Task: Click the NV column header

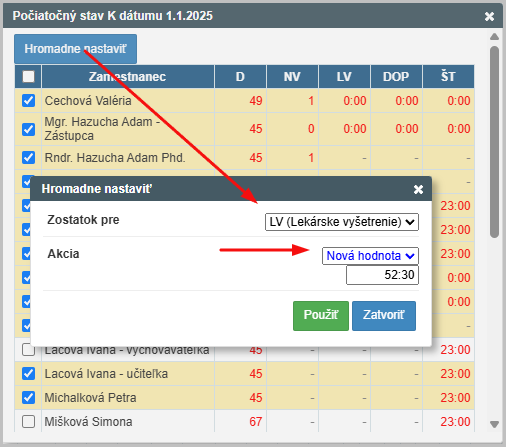Action: [292, 77]
